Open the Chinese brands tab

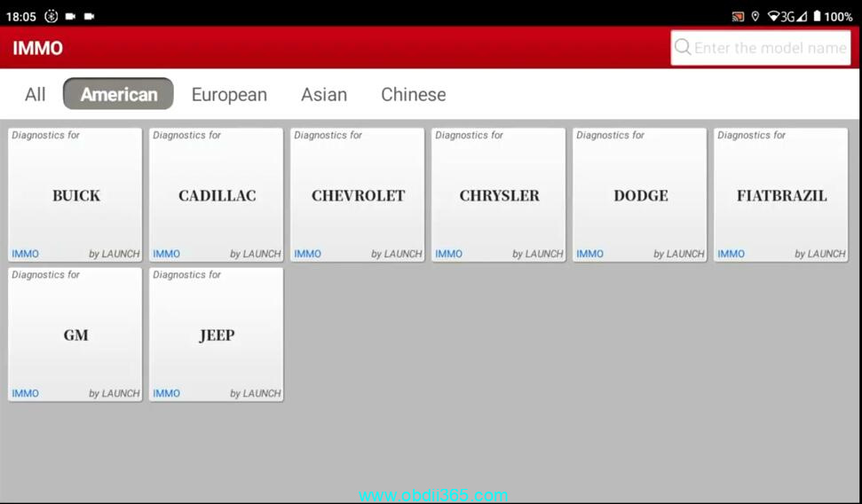(x=414, y=94)
